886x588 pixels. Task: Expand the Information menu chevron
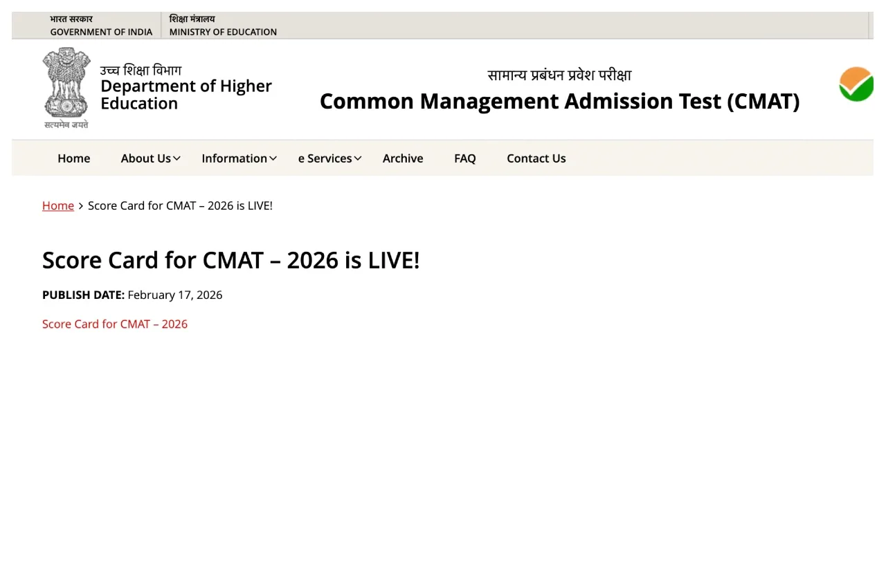[273, 158]
